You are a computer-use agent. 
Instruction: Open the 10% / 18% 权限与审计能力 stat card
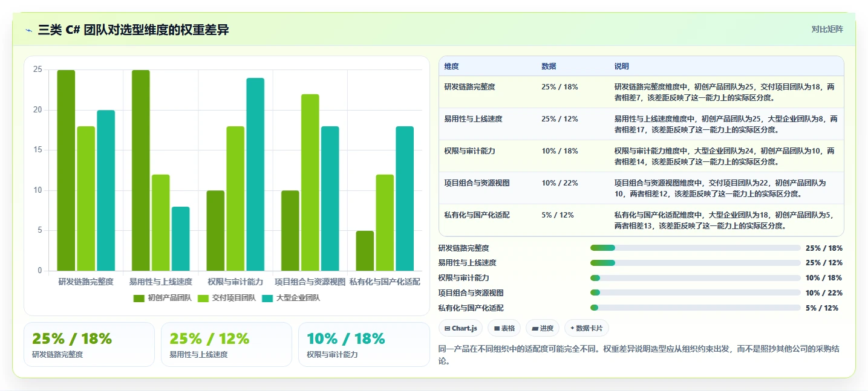pos(364,344)
